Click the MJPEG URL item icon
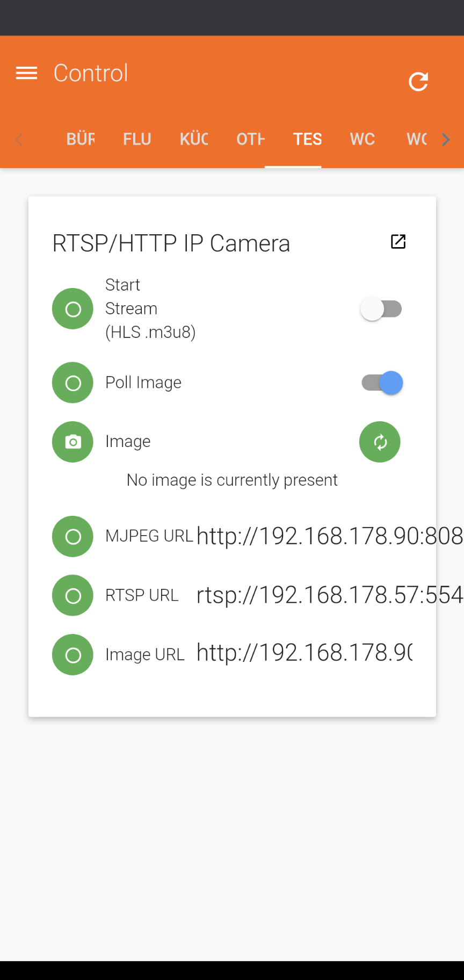This screenshot has width=464, height=980. pos(73,536)
